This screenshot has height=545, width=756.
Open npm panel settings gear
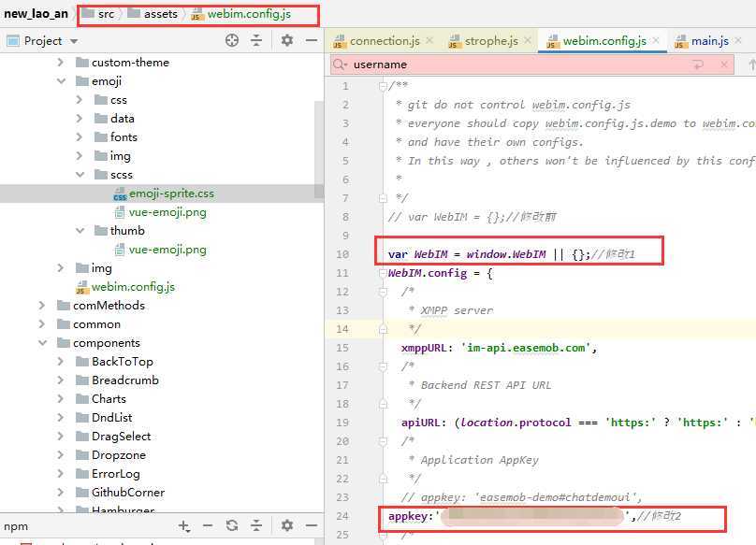pyautogui.click(x=287, y=525)
